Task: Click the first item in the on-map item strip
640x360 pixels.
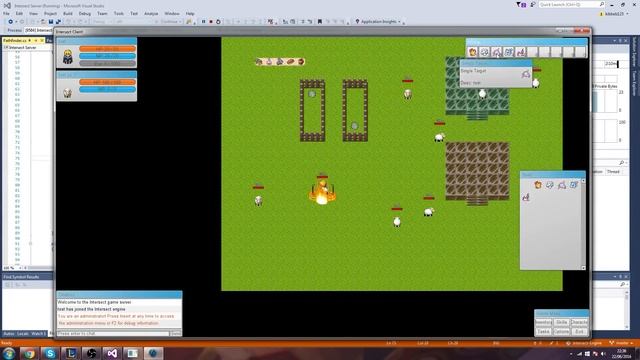Action: click(259, 62)
